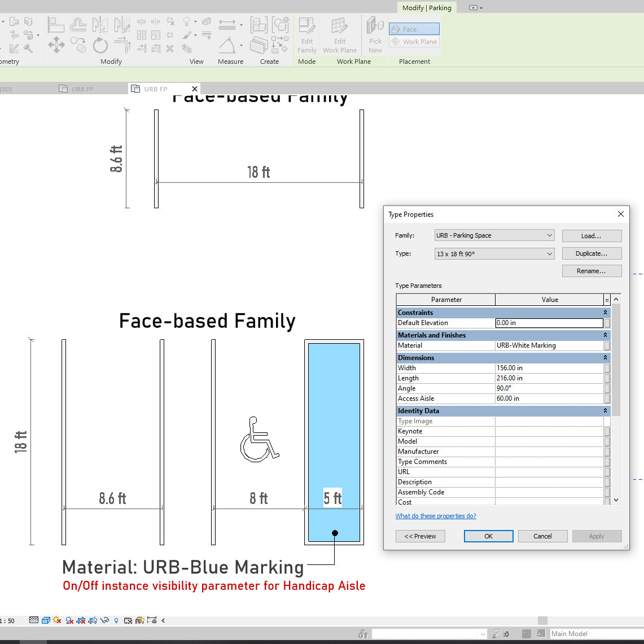
Task: Open the Family dropdown in Type Properties
Action: 494,235
